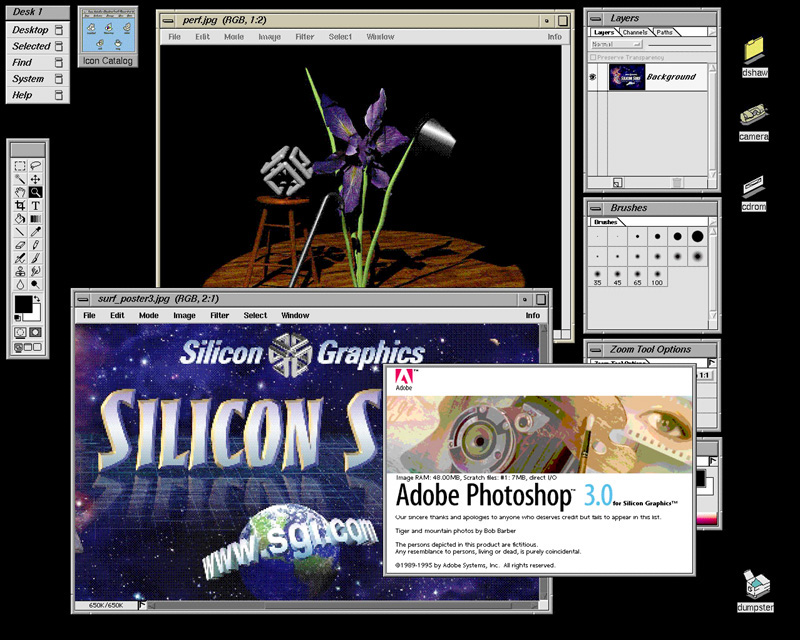Click the trash icon in Layers panel
This screenshot has width=800, height=640.
[x=677, y=182]
